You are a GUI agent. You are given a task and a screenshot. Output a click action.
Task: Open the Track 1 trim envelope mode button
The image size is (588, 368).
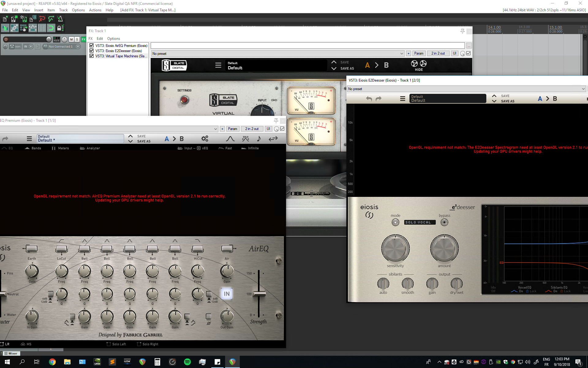click(15, 47)
